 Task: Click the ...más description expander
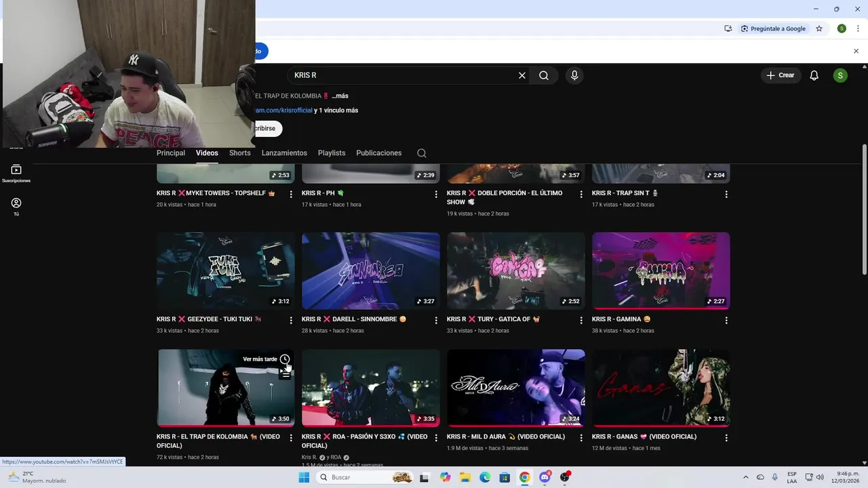(340, 96)
